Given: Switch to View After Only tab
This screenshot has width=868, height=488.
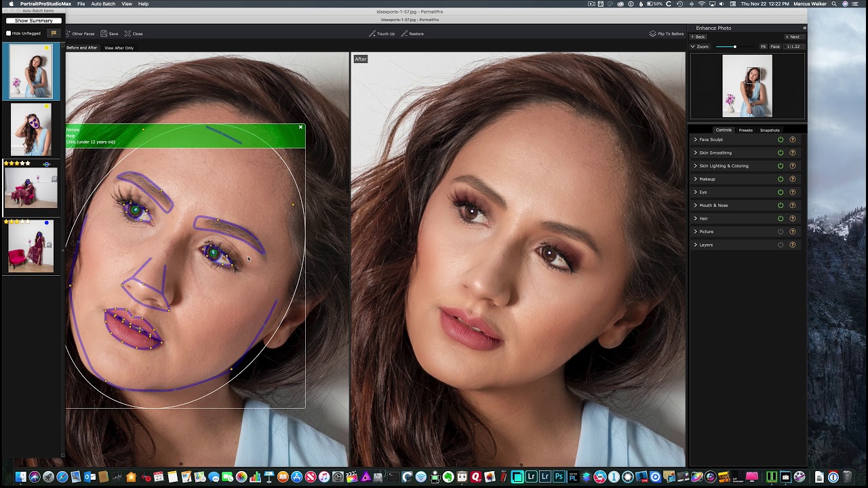Looking at the screenshot, I should point(119,48).
